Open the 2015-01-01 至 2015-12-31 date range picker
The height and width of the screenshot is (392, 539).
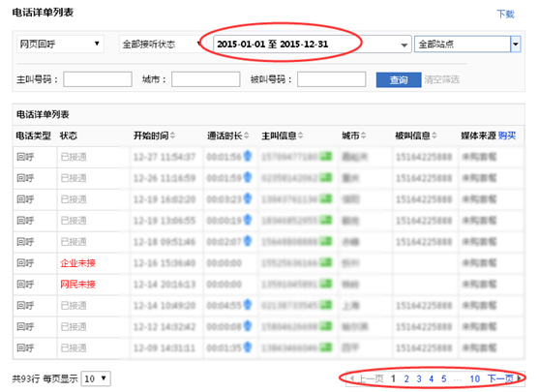click(313, 44)
